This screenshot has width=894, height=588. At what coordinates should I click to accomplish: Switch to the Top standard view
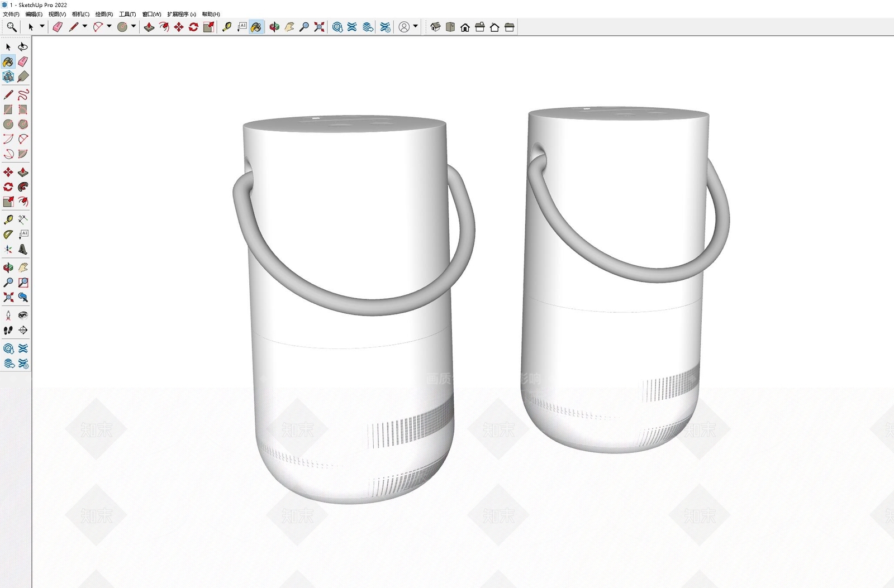pos(450,27)
